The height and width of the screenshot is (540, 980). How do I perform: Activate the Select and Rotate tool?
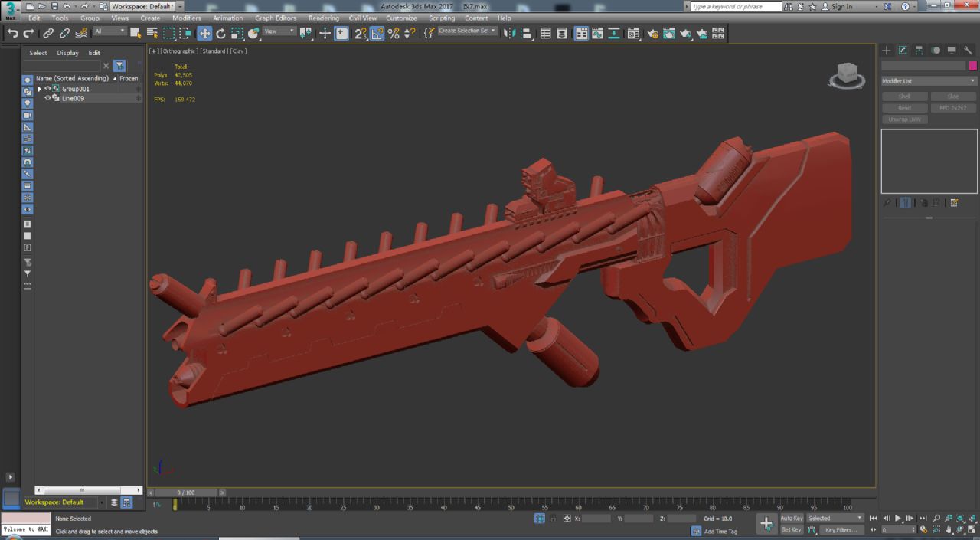point(220,33)
